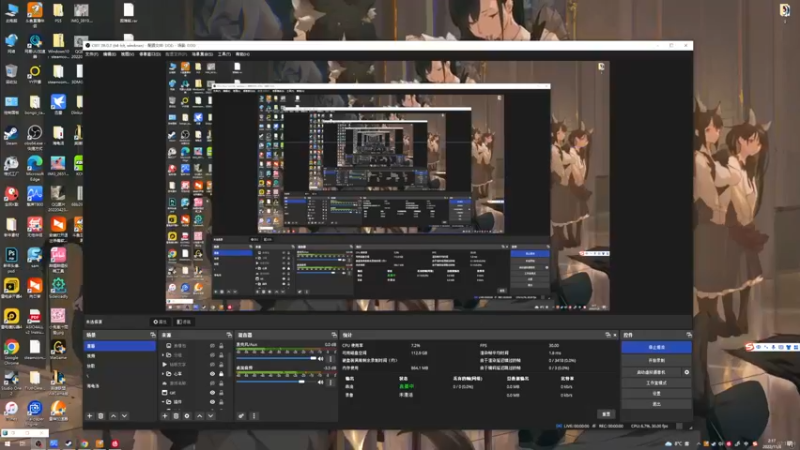Open the Scene Collection menu in OBS

pyautogui.click(x=202, y=54)
